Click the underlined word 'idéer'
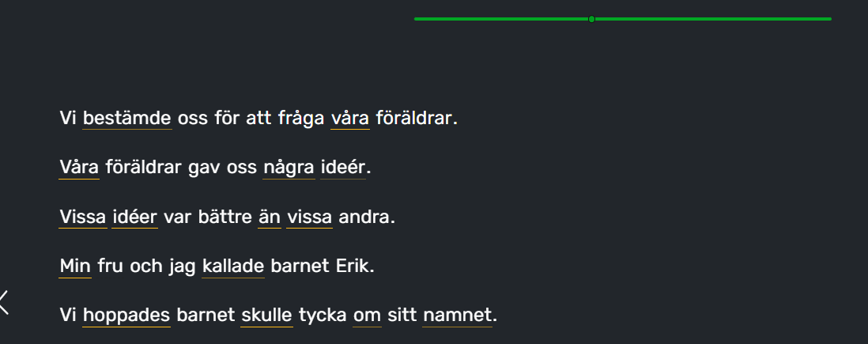The width and height of the screenshot is (868, 344). [x=134, y=217]
